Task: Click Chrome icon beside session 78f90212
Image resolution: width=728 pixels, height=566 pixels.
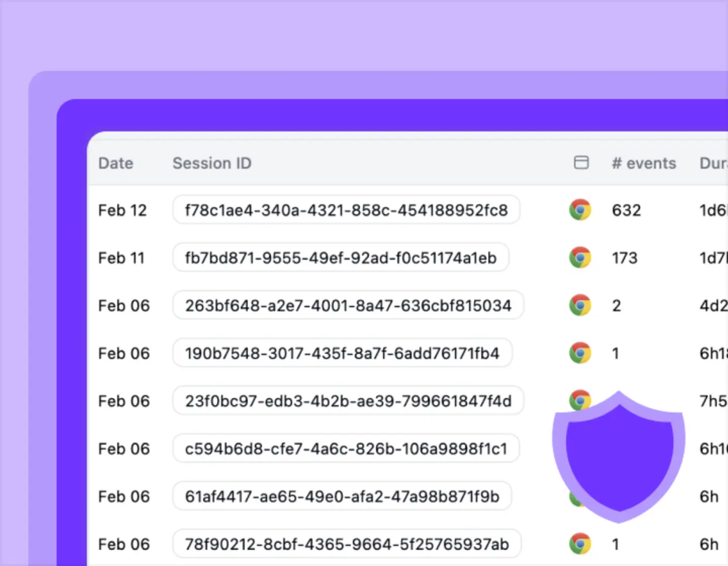Action: tap(580, 544)
